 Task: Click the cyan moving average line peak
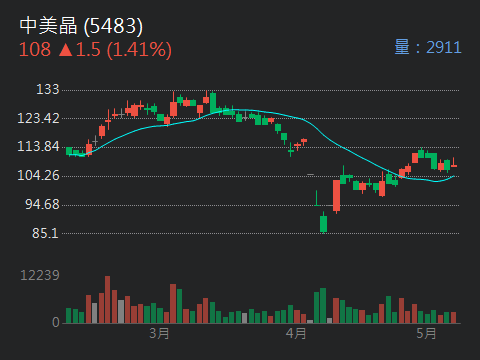point(233,110)
